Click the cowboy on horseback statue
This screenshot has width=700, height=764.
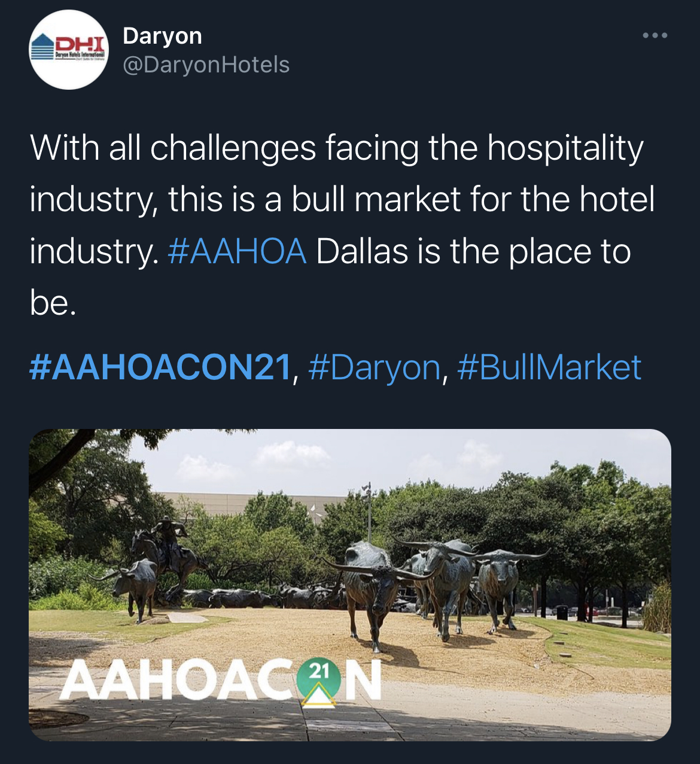pyautogui.click(x=166, y=555)
